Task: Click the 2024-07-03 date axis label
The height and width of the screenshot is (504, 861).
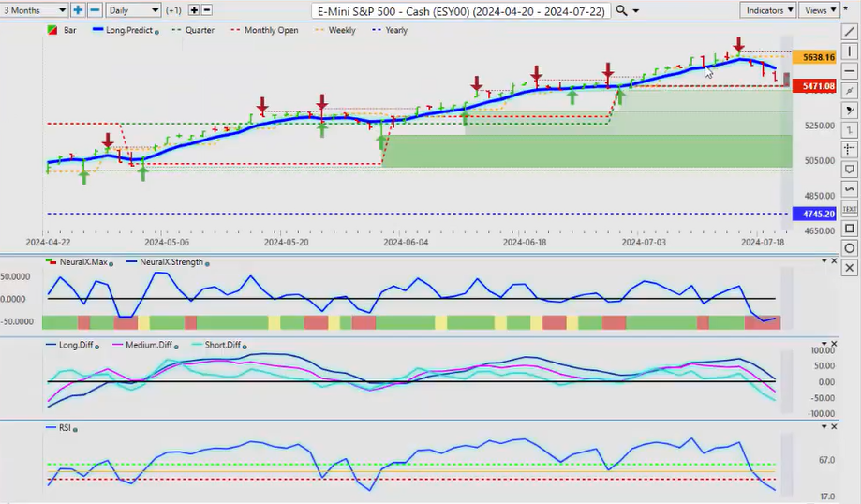Action: tap(644, 242)
